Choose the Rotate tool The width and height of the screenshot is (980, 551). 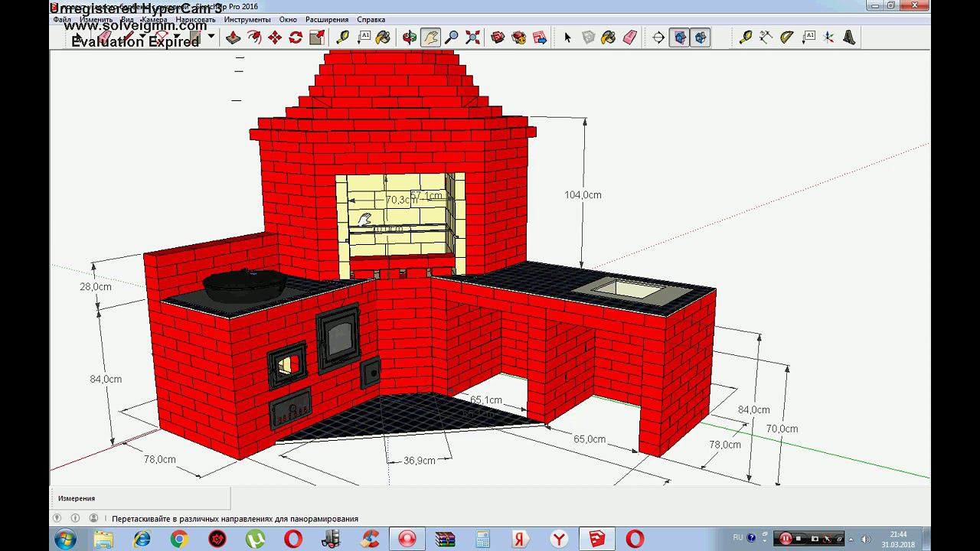[x=296, y=37]
